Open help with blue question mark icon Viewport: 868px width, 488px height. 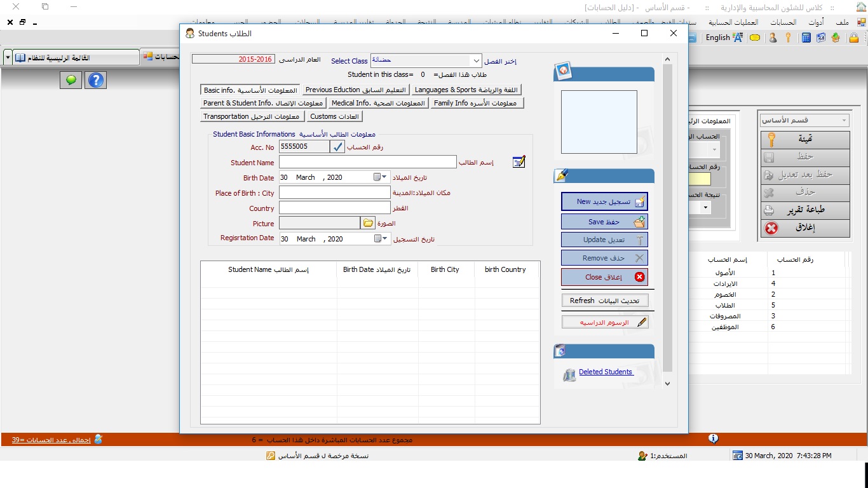pos(96,80)
